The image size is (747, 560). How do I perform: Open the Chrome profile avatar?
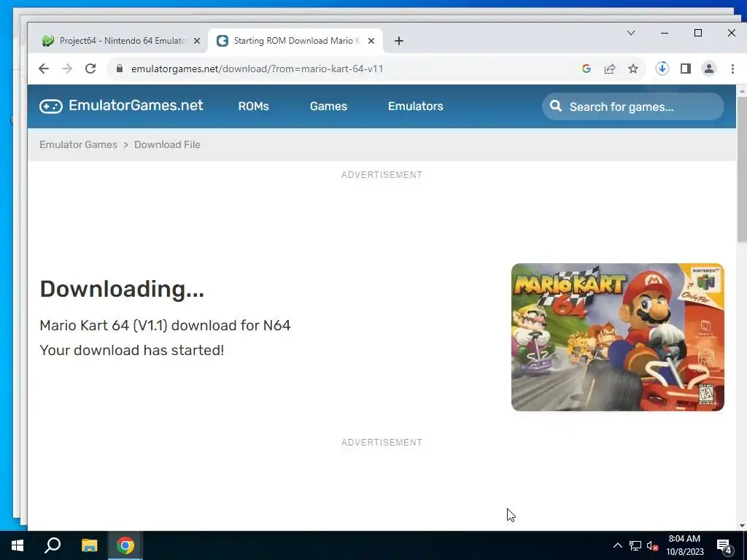(x=709, y=69)
